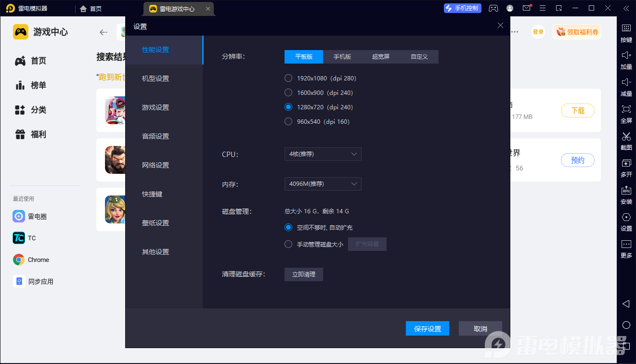Click the 保存设置 button
This screenshot has width=636, height=364.
[428, 328]
